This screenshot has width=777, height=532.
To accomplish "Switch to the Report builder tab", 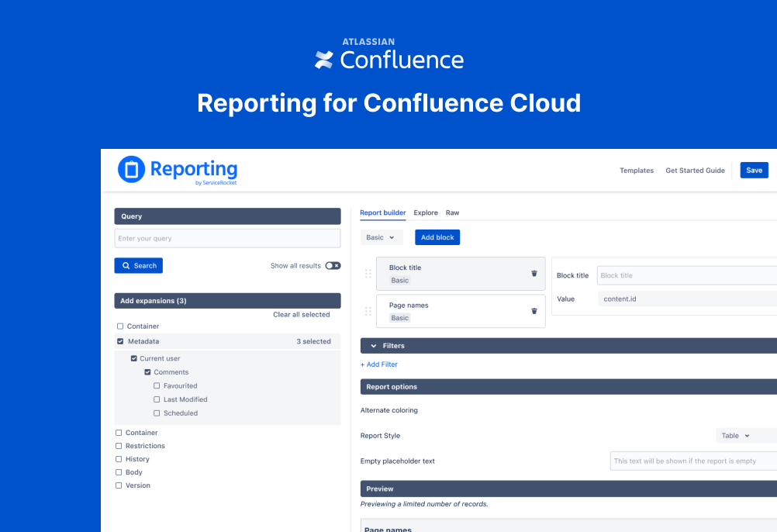I will pyautogui.click(x=382, y=213).
